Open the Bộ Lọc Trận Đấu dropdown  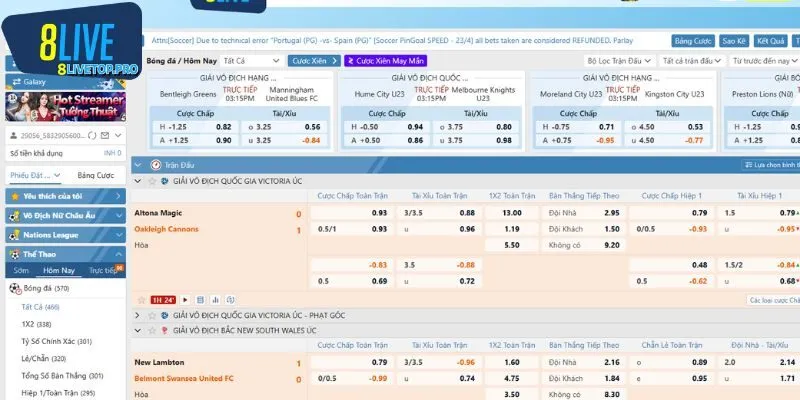(x=620, y=61)
